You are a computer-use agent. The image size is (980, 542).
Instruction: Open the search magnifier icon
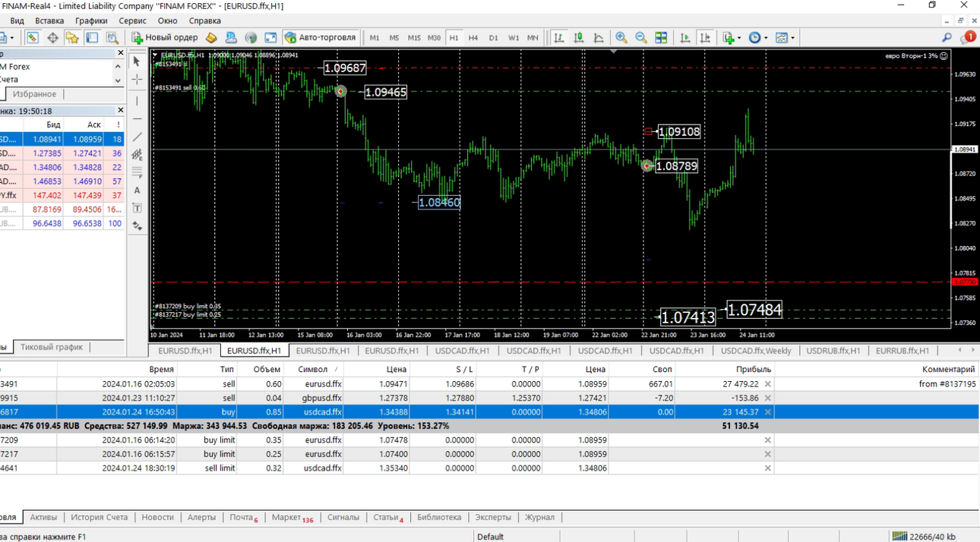947,37
